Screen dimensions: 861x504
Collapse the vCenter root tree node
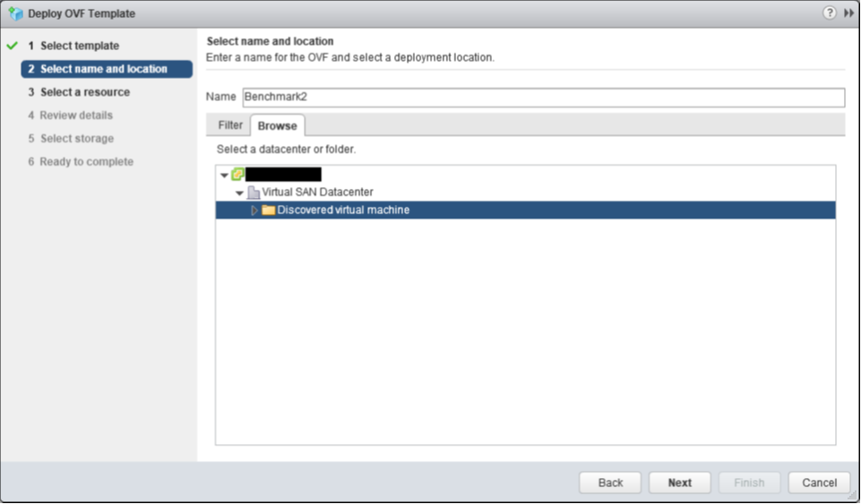click(224, 175)
